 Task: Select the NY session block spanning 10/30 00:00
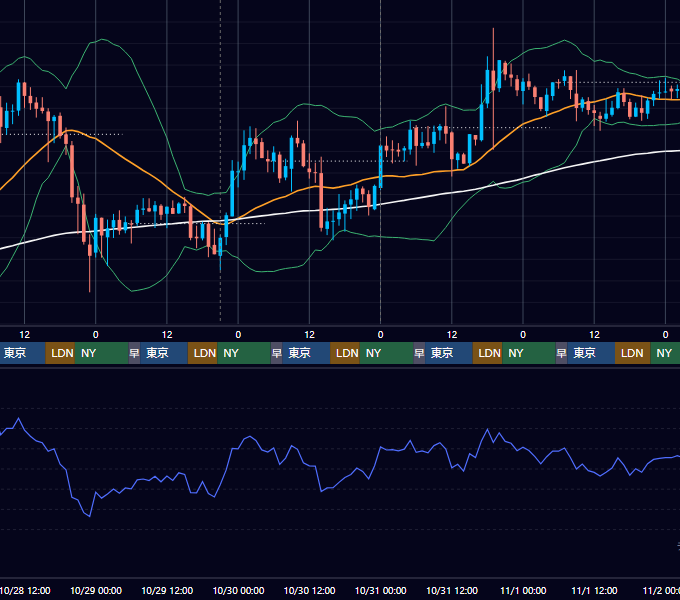tap(244, 353)
